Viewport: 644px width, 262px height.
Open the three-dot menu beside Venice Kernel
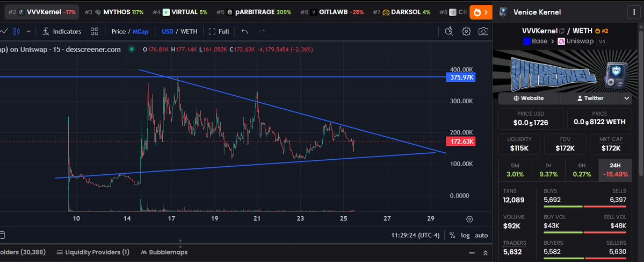tap(634, 12)
